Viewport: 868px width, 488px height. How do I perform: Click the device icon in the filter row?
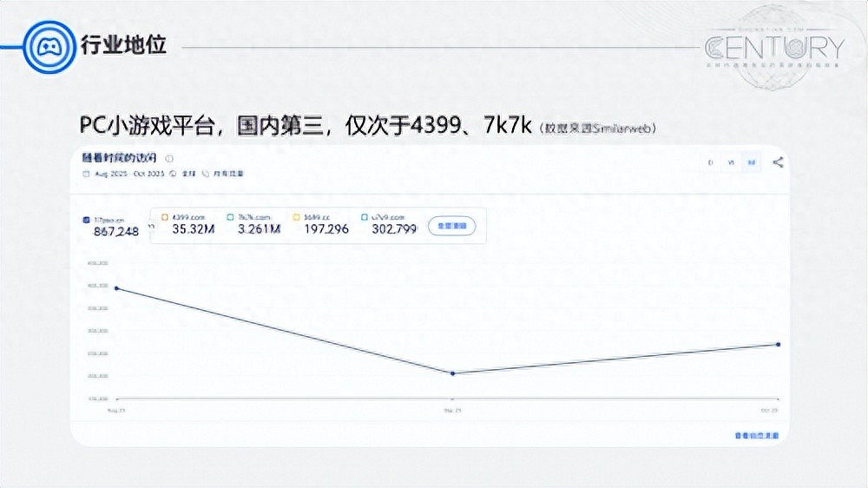coord(206,174)
